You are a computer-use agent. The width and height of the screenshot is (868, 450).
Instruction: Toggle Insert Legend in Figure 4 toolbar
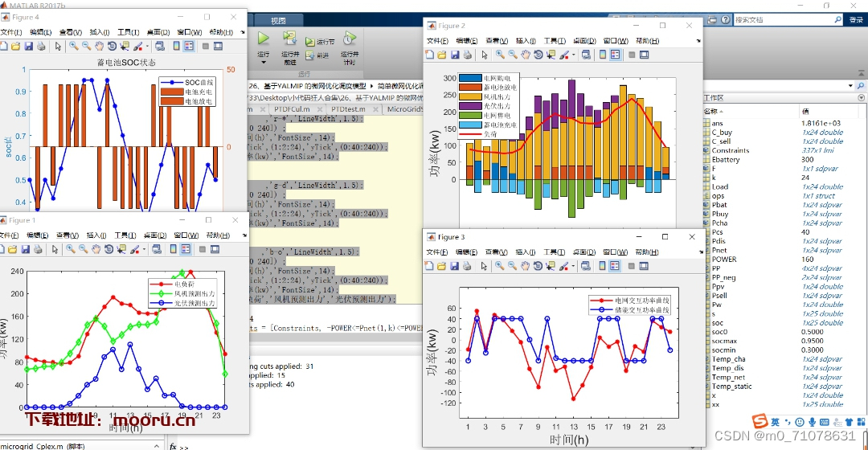[x=190, y=47]
